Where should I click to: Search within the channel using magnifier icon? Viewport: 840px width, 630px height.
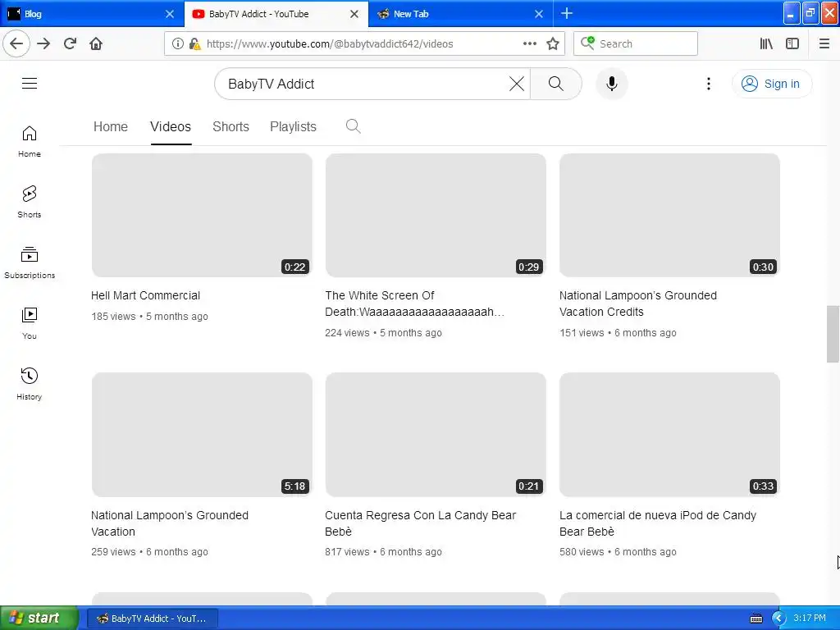tap(353, 126)
